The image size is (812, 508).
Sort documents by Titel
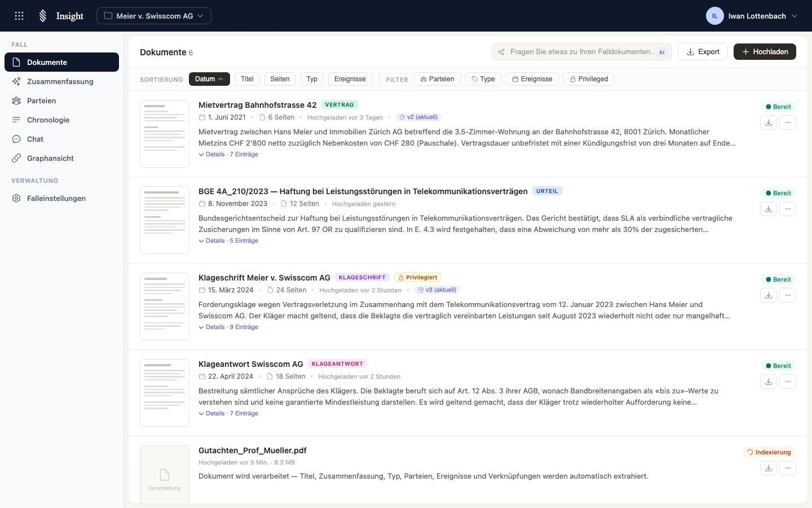(x=247, y=79)
